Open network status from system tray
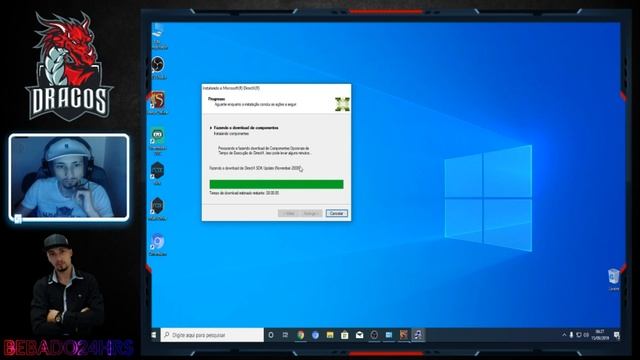This screenshot has height=360, width=640. pyautogui.click(x=579, y=335)
